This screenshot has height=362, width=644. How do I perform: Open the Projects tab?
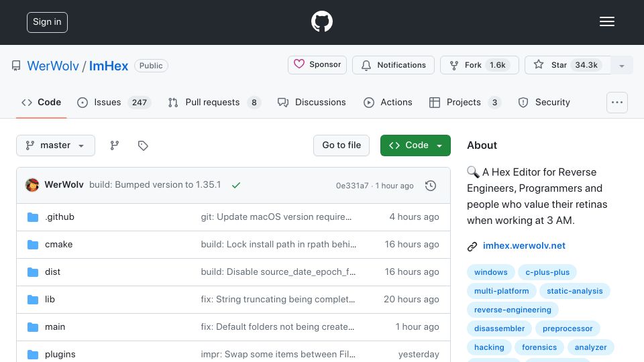coord(465,102)
